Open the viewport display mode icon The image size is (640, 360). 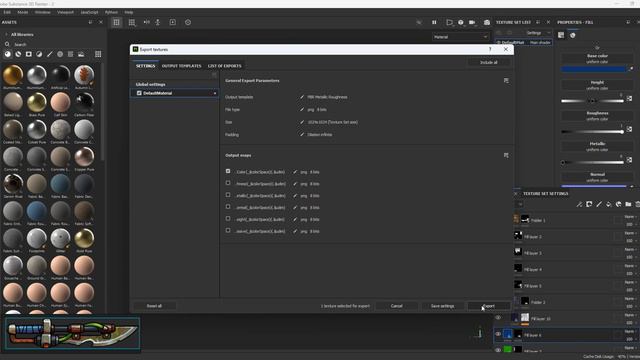(x=449, y=22)
